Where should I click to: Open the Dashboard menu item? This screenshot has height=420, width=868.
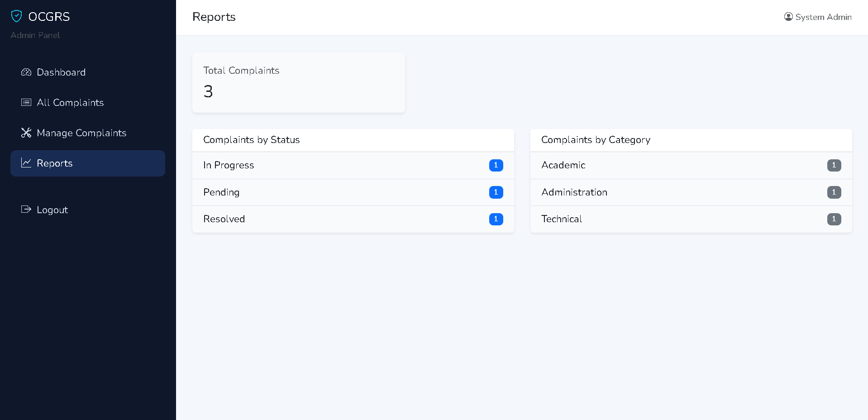coord(88,72)
